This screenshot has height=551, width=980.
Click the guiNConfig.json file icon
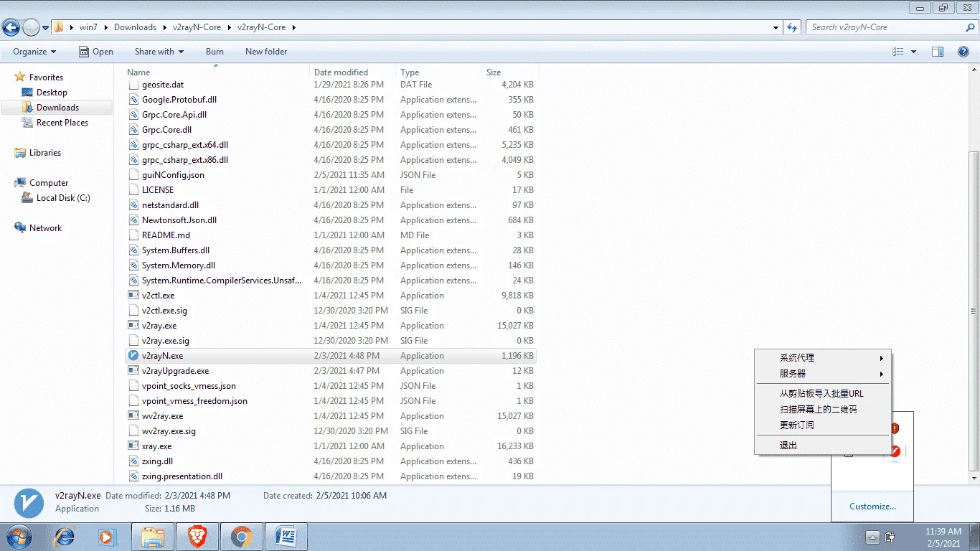(x=133, y=175)
